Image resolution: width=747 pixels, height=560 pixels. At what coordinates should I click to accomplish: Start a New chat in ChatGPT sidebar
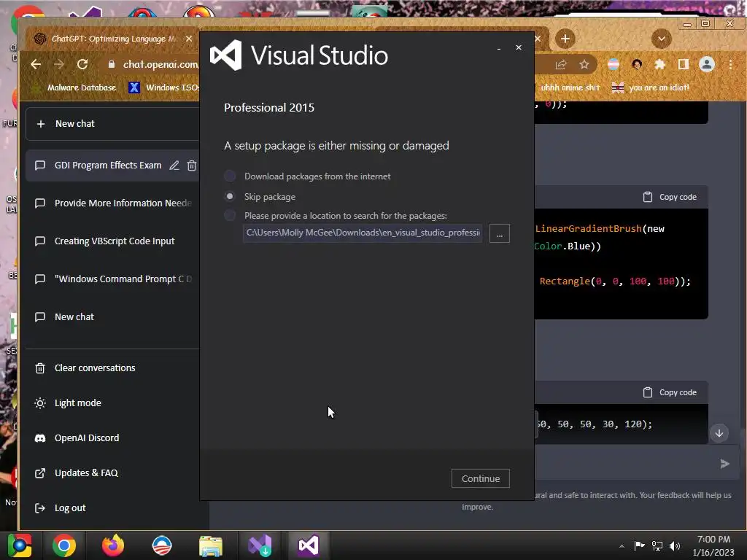pyautogui.click(x=112, y=124)
